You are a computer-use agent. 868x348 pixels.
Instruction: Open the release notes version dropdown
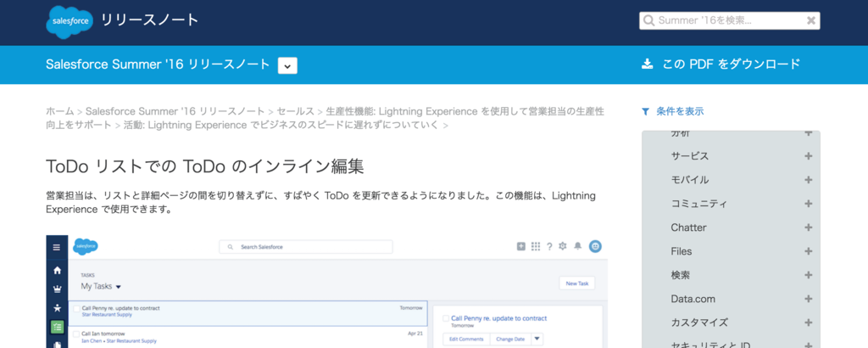[x=287, y=65]
